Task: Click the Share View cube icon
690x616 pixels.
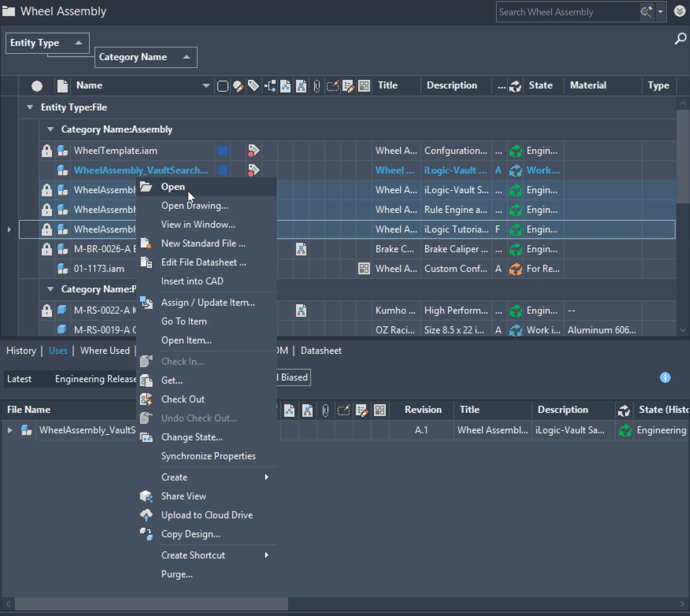Action: [146, 496]
